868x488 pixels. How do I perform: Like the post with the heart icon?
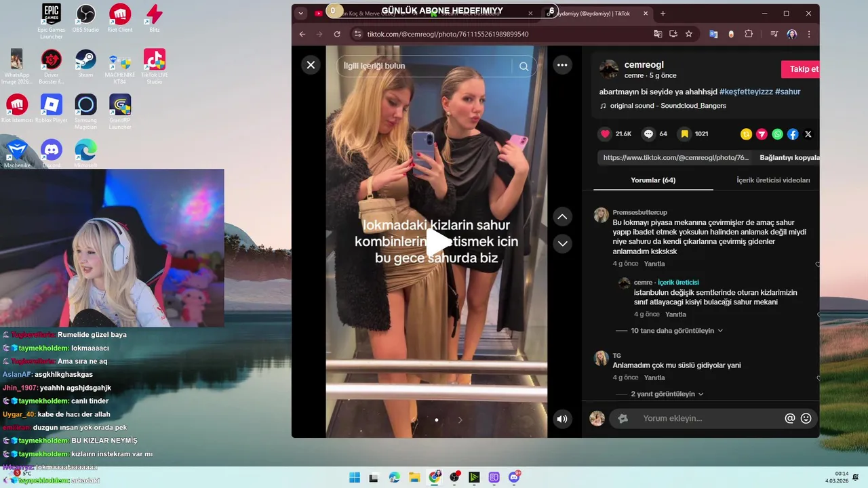[x=605, y=134]
